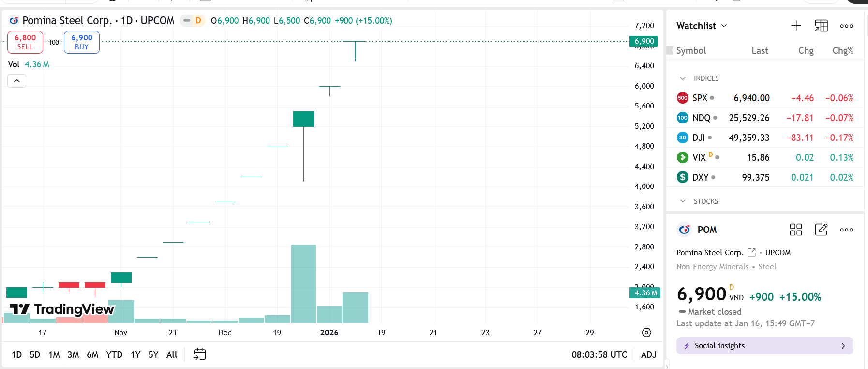This screenshot has height=369, width=868.
Task: Select the YTD time range
Action: point(114,354)
